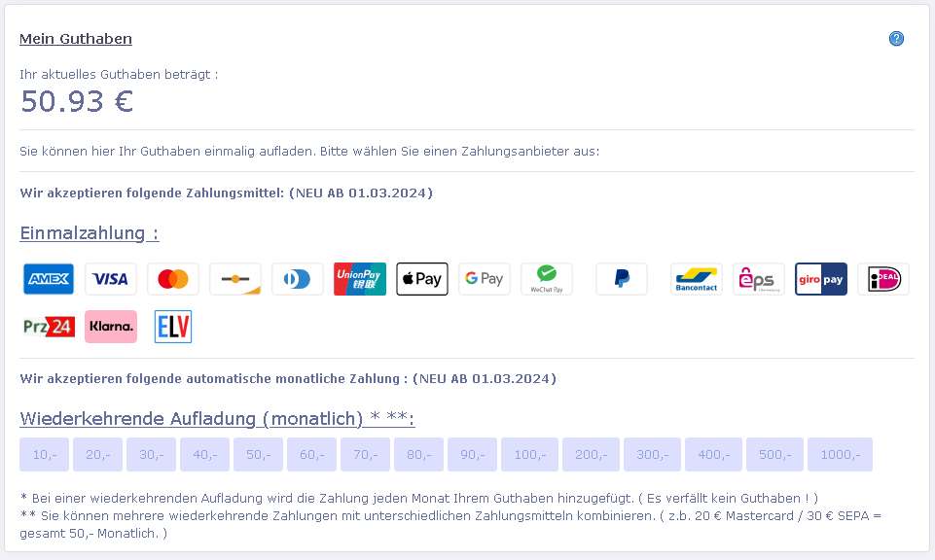The image size is (935, 560).
Task: Select the 400,- recharge button
Action: tap(714, 455)
